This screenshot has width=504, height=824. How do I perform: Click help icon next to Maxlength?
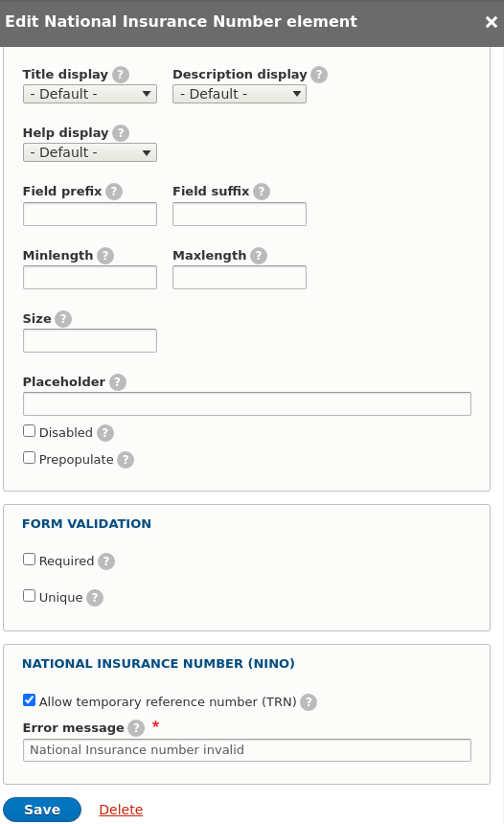(x=259, y=256)
